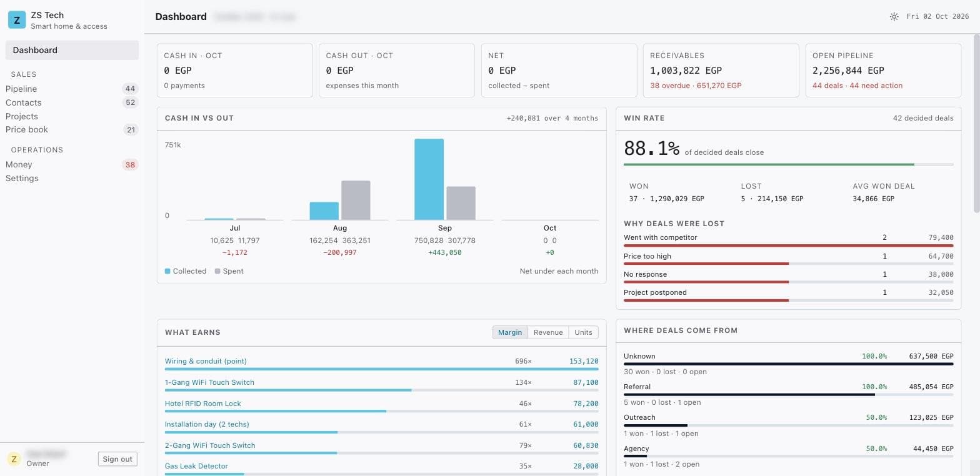Open the Hotel RFID Room Lock item
Image resolution: width=980 pixels, height=476 pixels.
[x=202, y=404]
